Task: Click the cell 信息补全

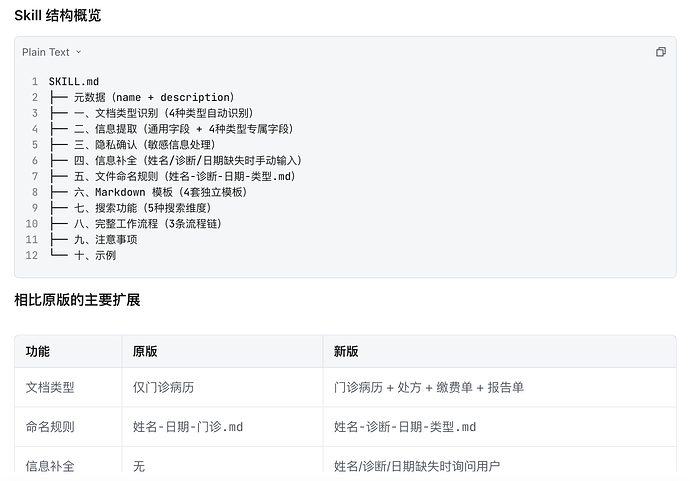Action: 68,461
